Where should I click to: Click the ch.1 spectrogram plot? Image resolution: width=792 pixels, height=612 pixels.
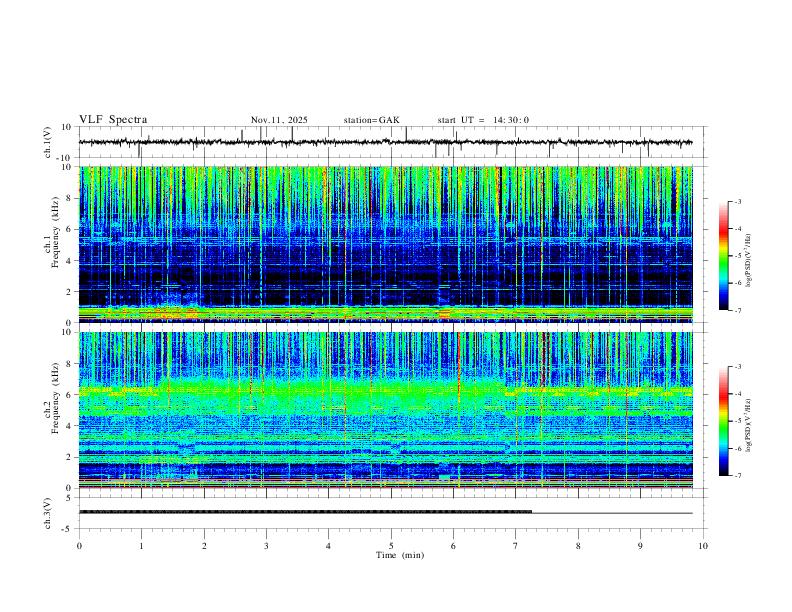click(x=385, y=244)
